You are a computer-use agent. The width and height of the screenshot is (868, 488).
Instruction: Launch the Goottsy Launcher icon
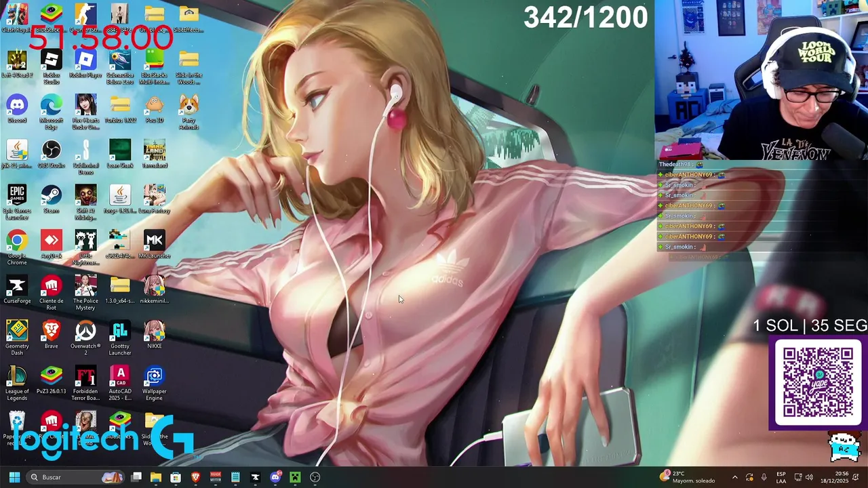point(120,338)
